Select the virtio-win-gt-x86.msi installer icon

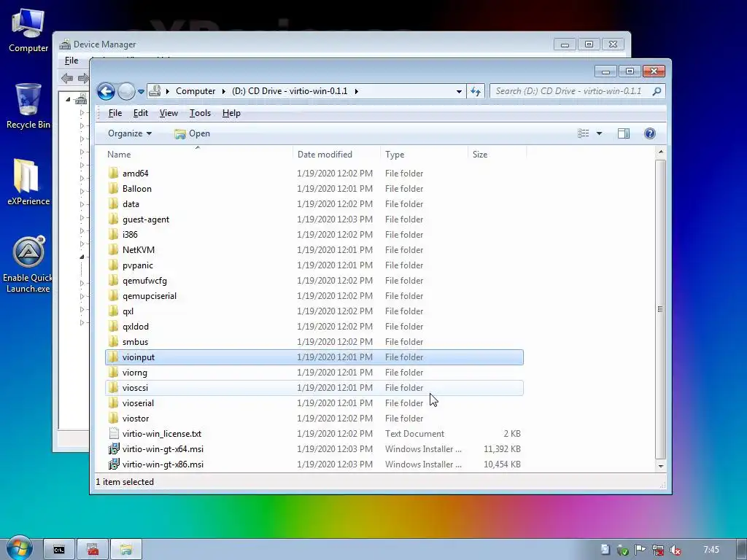[x=113, y=464]
